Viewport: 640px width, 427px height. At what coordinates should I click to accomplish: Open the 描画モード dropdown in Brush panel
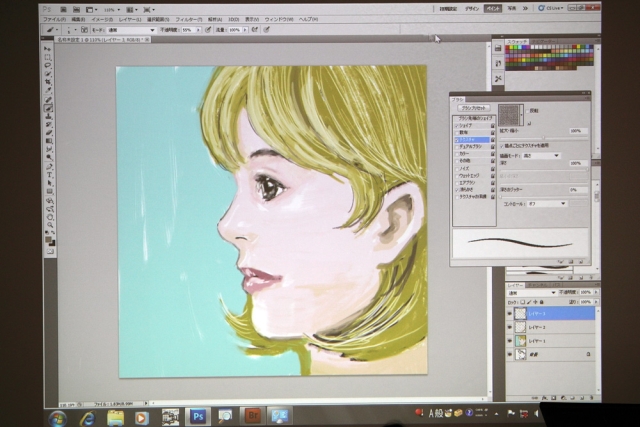541,156
